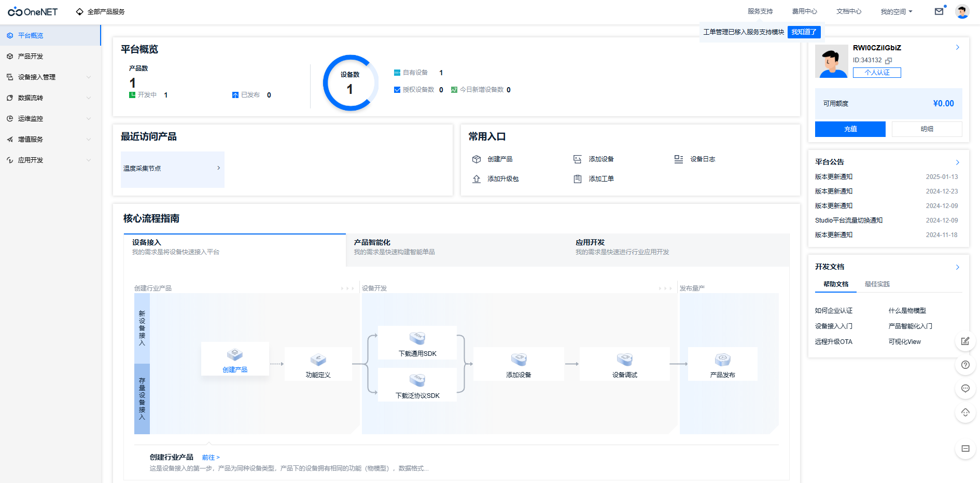Open the 前往 link for 创建行业产品
The width and height of the screenshot is (980, 483).
click(211, 458)
